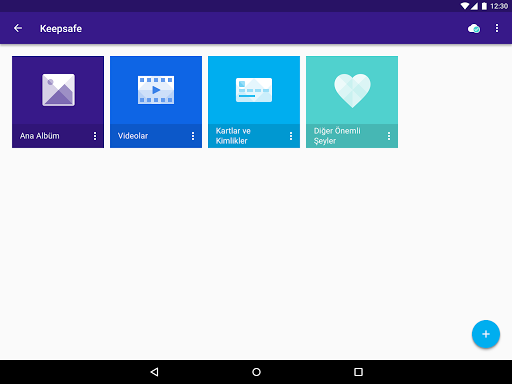The image size is (512, 384).
Task: Expand options for Diğer Önemli Şeyler
Action: pyautogui.click(x=389, y=136)
